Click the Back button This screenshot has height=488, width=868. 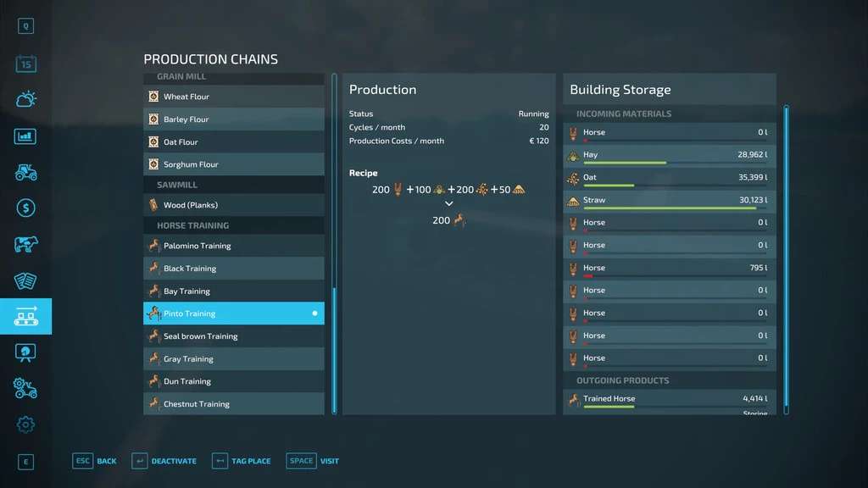click(95, 461)
